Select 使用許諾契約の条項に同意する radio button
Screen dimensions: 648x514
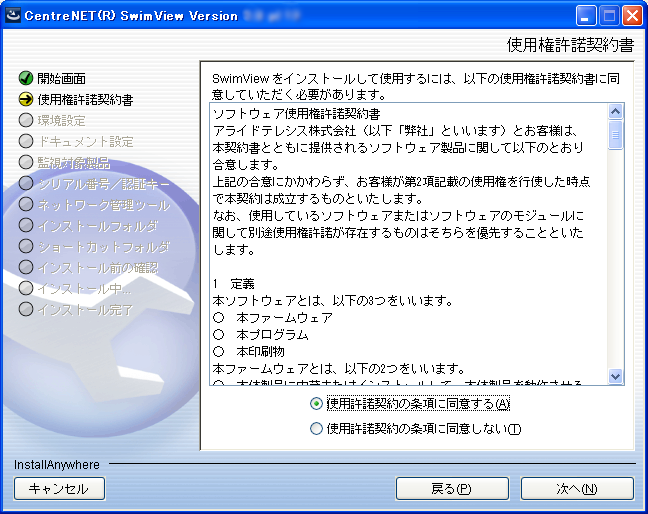316,404
